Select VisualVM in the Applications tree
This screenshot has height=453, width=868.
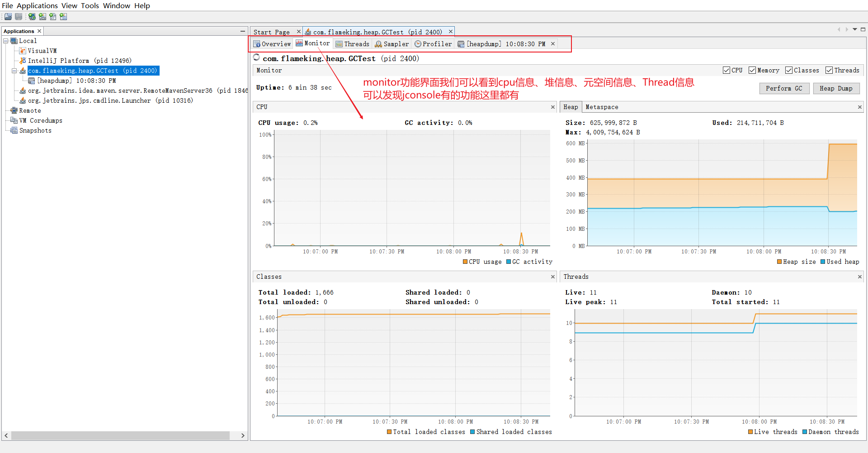[42, 51]
